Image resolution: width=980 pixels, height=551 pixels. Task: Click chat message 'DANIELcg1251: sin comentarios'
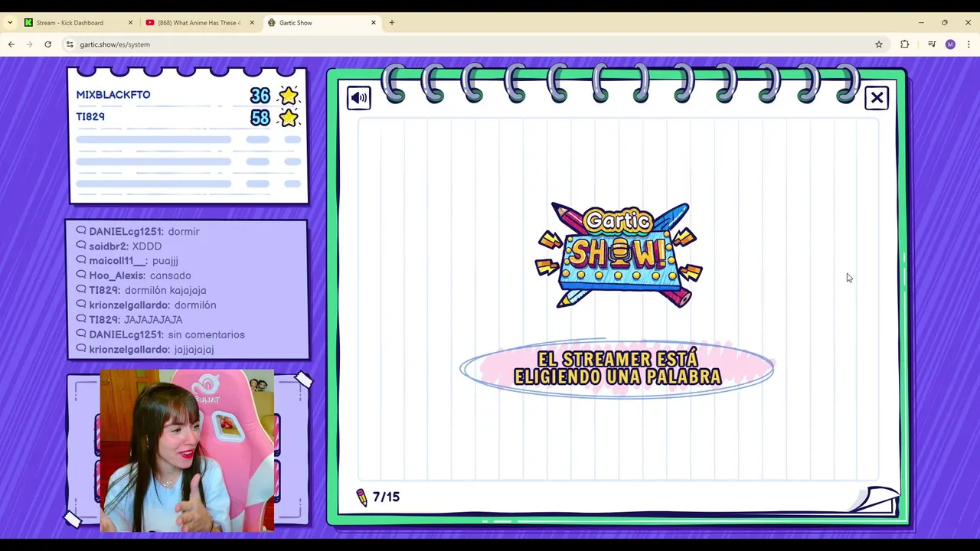click(x=161, y=334)
